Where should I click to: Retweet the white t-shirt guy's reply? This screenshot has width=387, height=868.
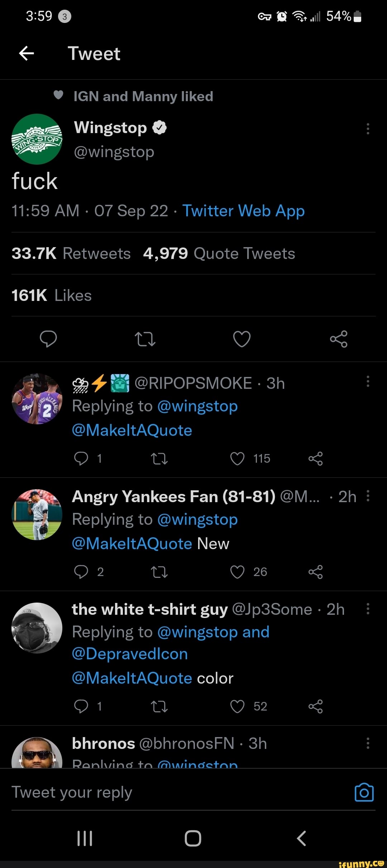(x=159, y=706)
